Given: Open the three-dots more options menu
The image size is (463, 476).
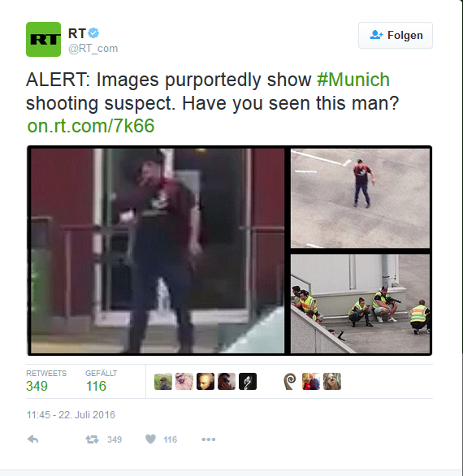Looking at the screenshot, I should click(x=209, y=439).
